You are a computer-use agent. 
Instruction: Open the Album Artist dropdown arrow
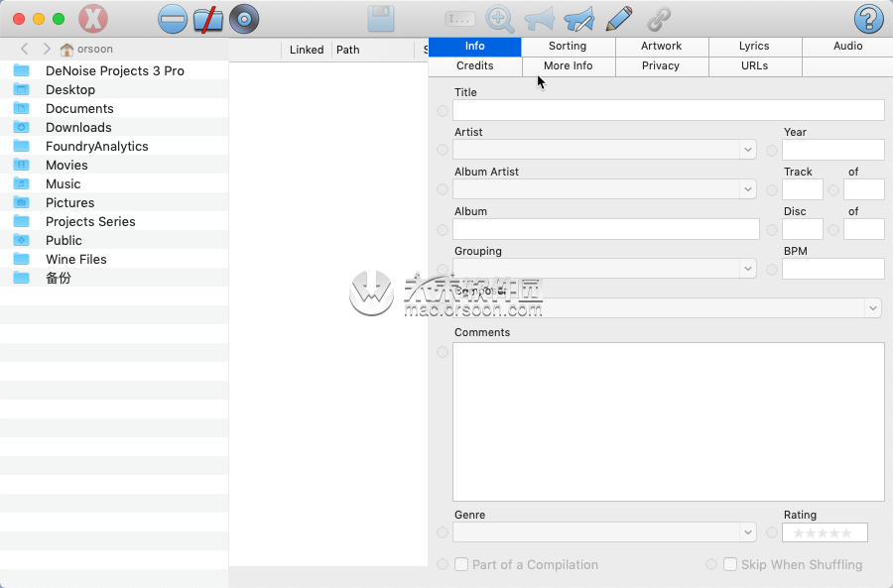coord(748,189)
